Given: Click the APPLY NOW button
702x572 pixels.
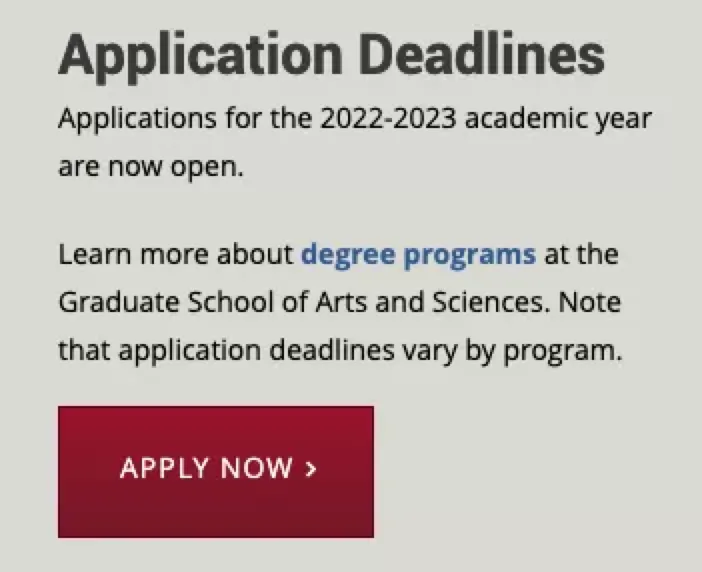Looking at the screenshot, I should coord(215,471).
